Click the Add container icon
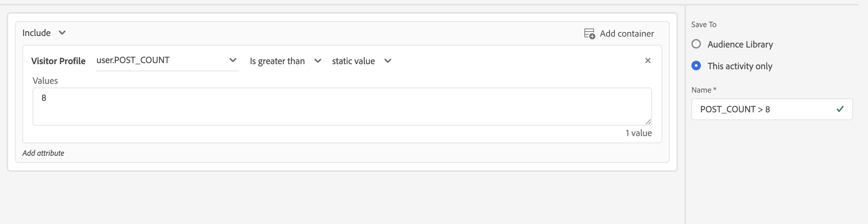Screen dimensions: 868x224 point(590,34)
